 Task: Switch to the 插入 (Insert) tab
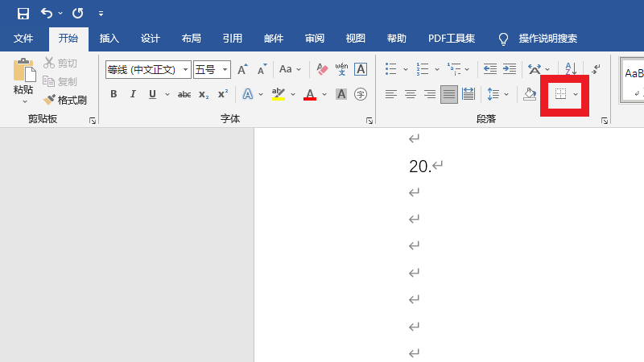109,38
